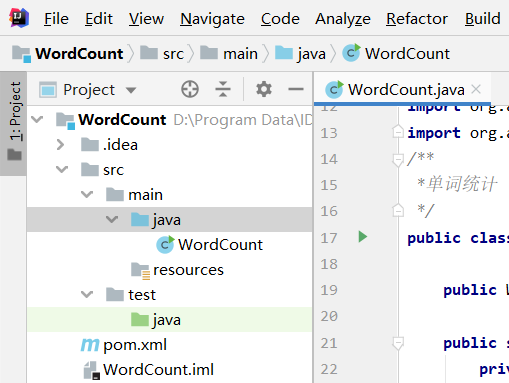This screenshot has width=509, height=383.
Task: Select WordCount root in project tree
Action: (169, 120)
